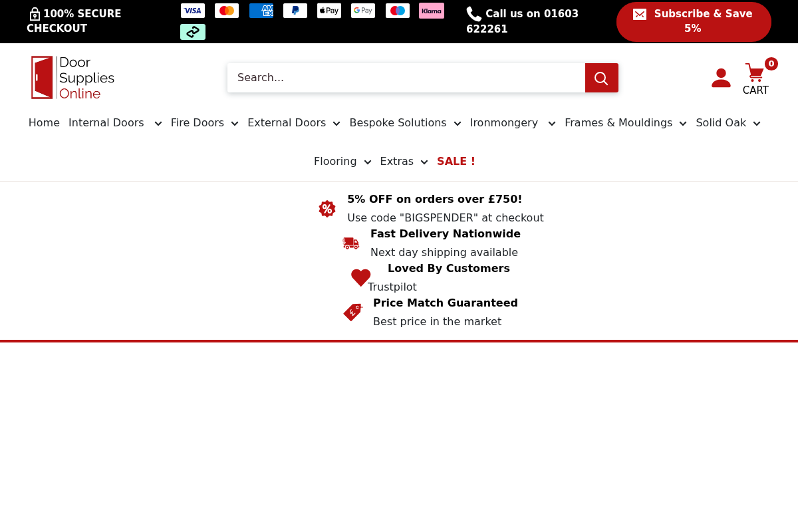Expand the Internal Doors dropdown
Image resolution: width=798 pixels, height=532 pixels.
click(x=158, y=123)
